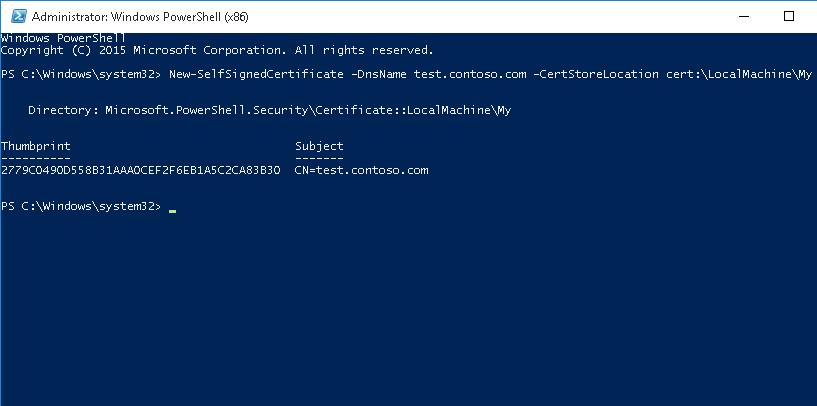This screenshot has height=406, width=817.
Task: Click the Thumbprint column header
Action: coord(35,146)
